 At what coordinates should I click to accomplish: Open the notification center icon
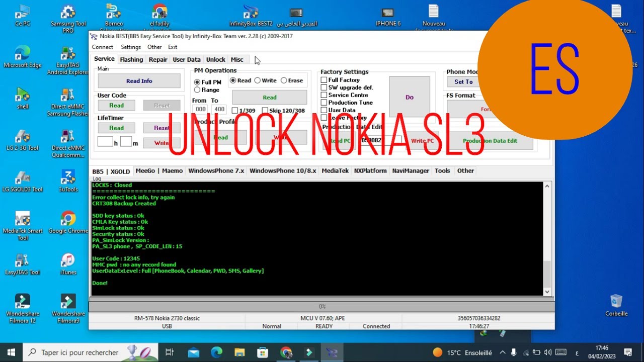(628, 352)
